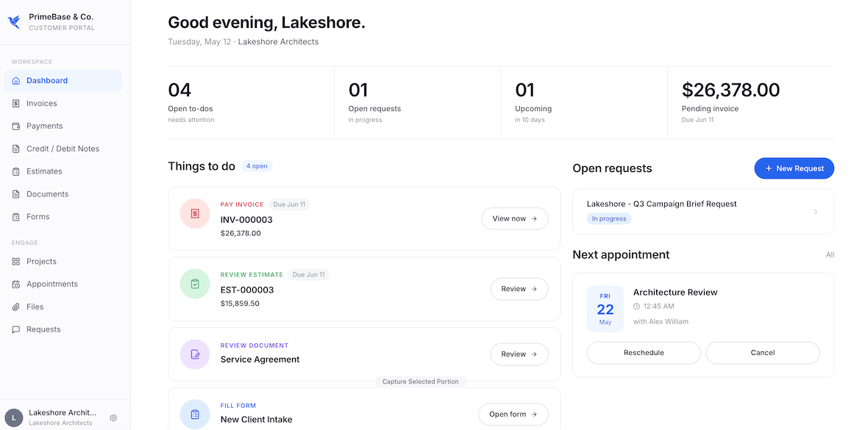Click the 4 open badge
Screen dimensions: 868x430
pos(257,166)
